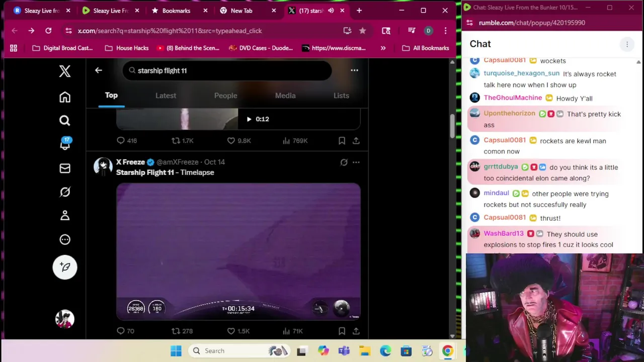This screenshot has height=362, width=644.
Task: Like the X Freeze post with 1.5K likes
Action: click(x=238, y=331)
